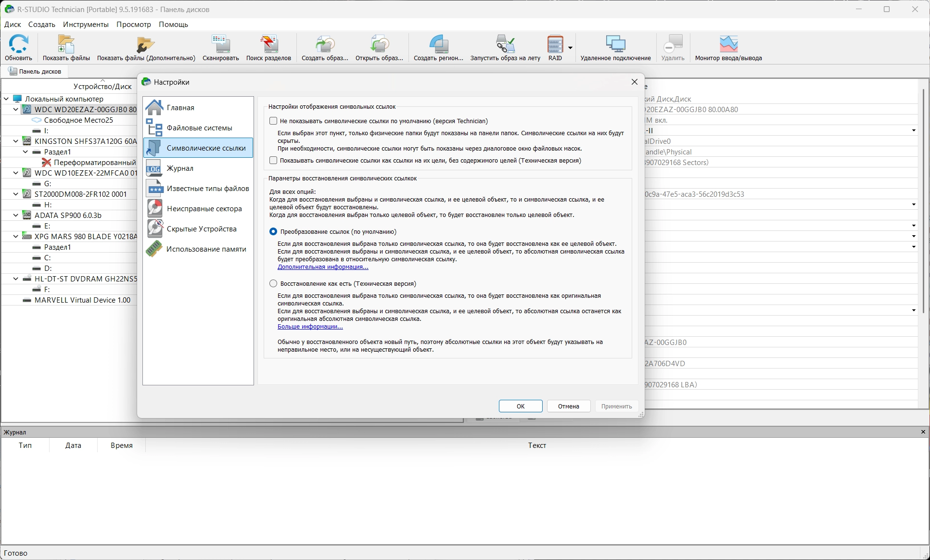The height and width of the screenshot is (560, 930).
Task: Collapse the KINGSTON SHFS37A120G drive node
Action: (15, 141)
